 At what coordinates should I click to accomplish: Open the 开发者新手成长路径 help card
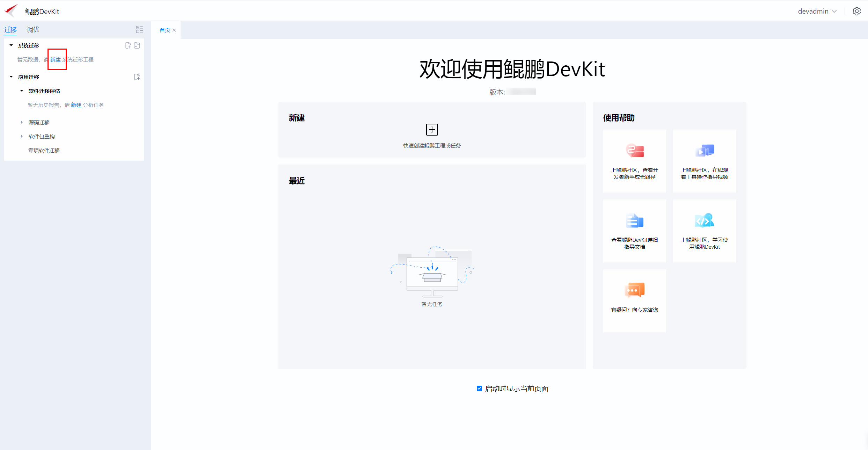point(634,161)
